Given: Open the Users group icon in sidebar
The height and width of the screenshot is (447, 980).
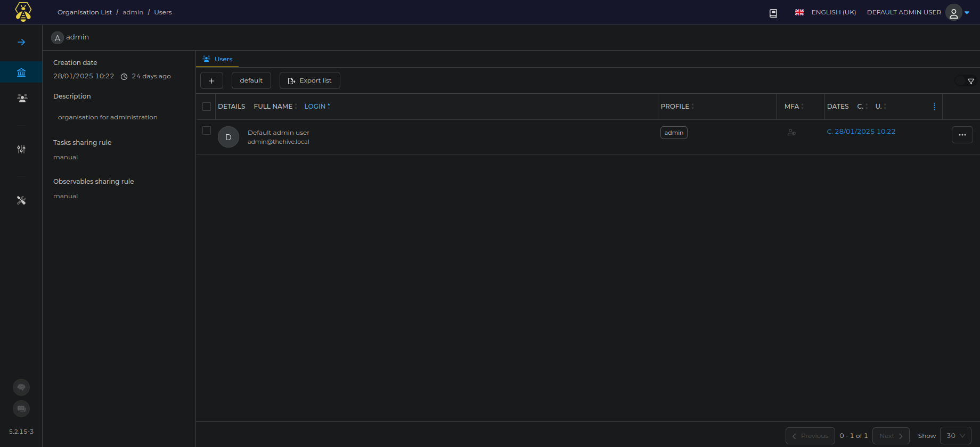Looking at the screenshot, I should 22,98.
